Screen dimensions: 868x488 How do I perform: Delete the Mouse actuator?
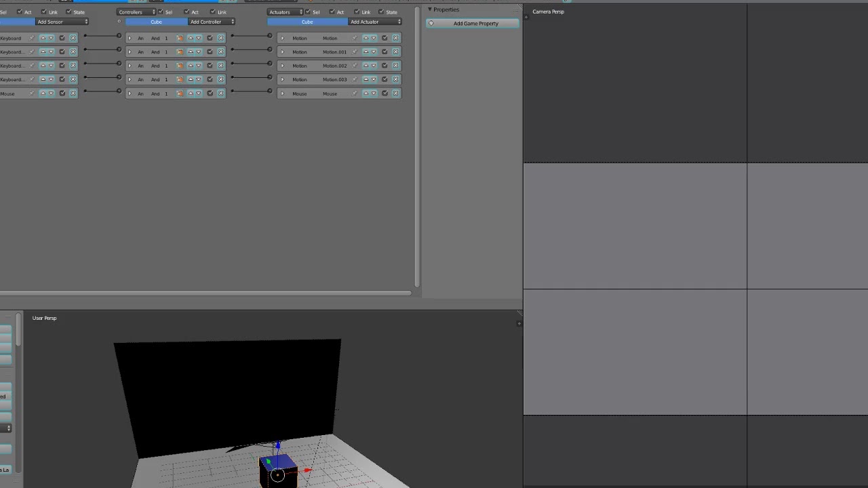click(395, 94)
